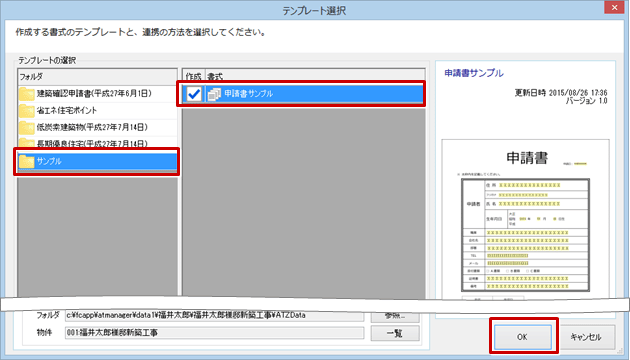
Task: Select the 長期優良住宅(平成27年7月14日) folder
Action: 97,143
